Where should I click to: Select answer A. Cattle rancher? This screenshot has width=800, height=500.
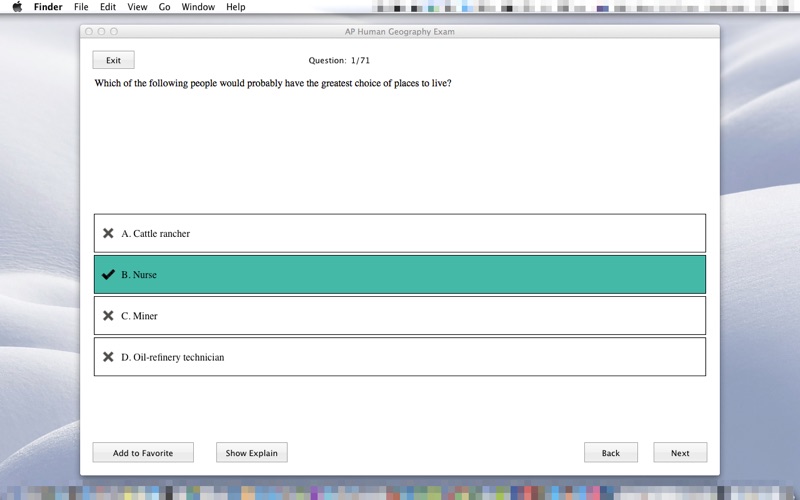400,233
